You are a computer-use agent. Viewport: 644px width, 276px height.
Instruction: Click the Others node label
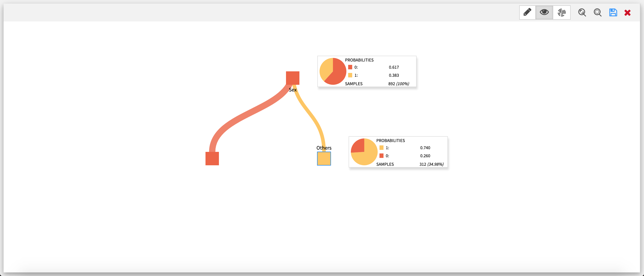click(324, 148)
